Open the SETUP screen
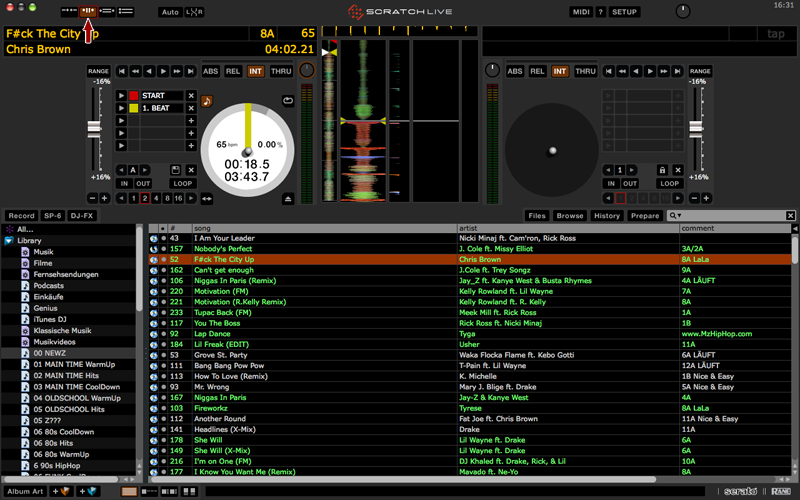Screen dimensions: 800x500 624,12
